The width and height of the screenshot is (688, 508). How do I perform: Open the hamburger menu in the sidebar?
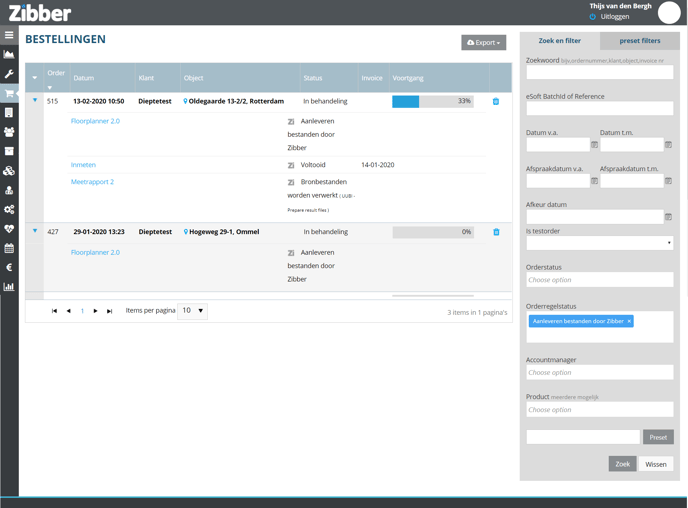(x=9, y=35)
